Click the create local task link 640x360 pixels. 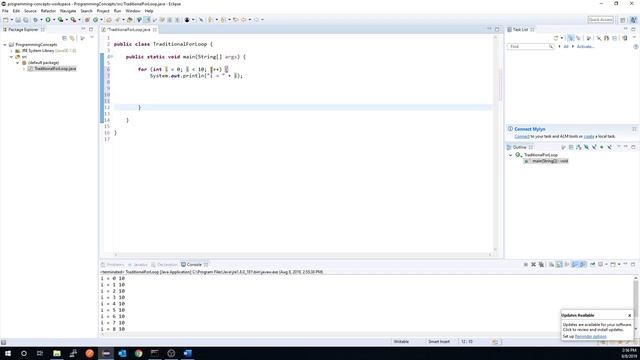(x=589, y=136)
